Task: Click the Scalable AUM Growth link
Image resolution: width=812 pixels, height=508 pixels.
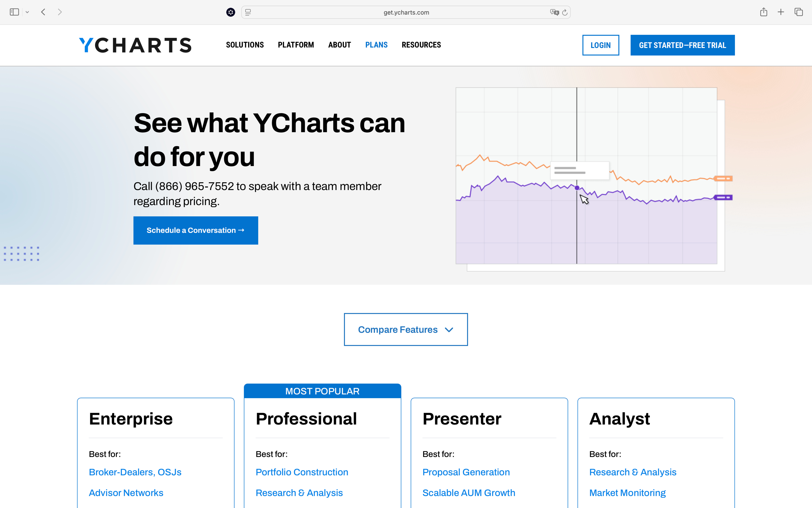Action: pyautogui.click(x=469, y=493)
